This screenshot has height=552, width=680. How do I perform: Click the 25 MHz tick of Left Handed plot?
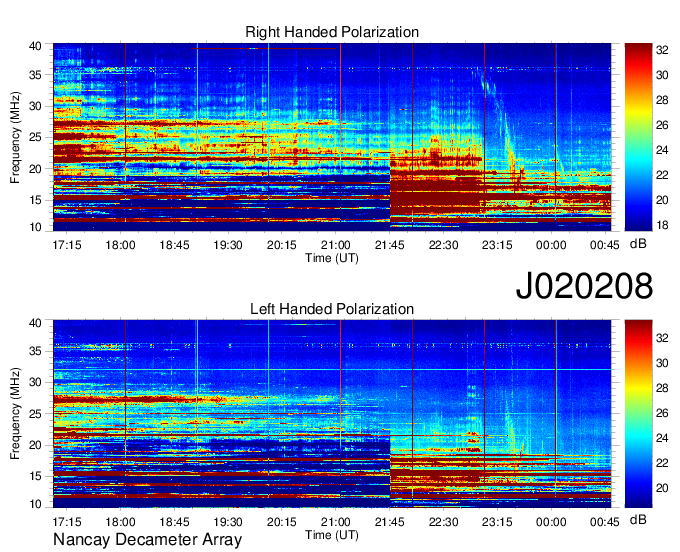(35, 414)
